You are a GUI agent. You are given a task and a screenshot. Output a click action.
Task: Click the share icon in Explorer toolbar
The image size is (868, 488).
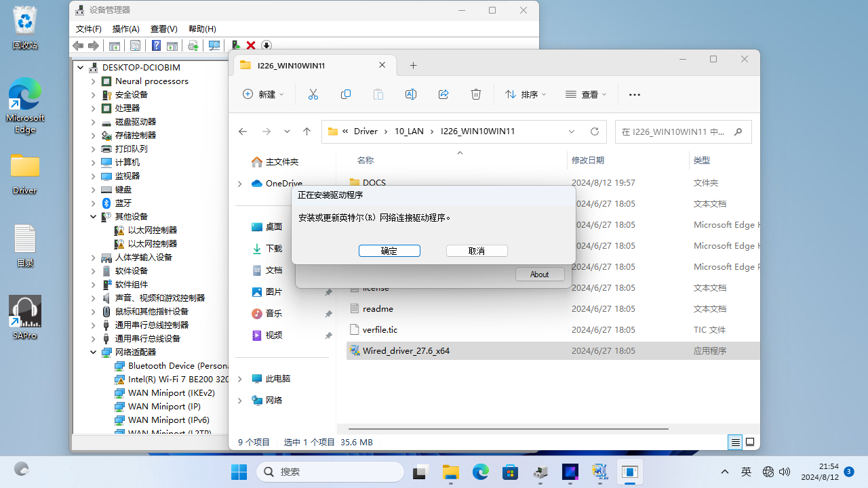[x=443, y=95]
